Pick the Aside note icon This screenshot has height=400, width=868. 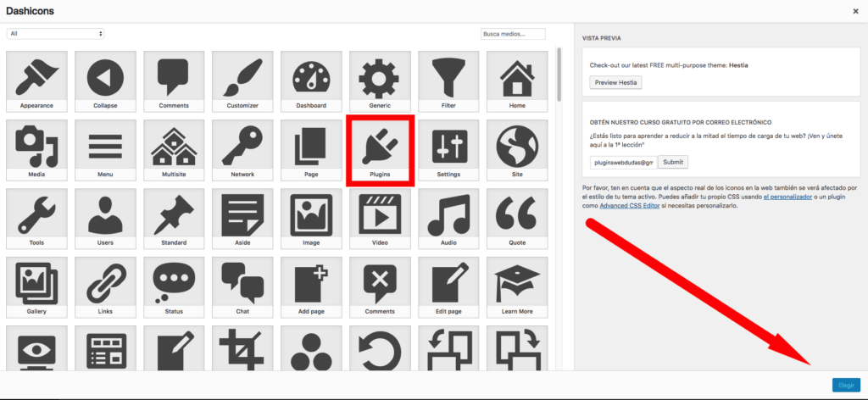tap(242, 219)
